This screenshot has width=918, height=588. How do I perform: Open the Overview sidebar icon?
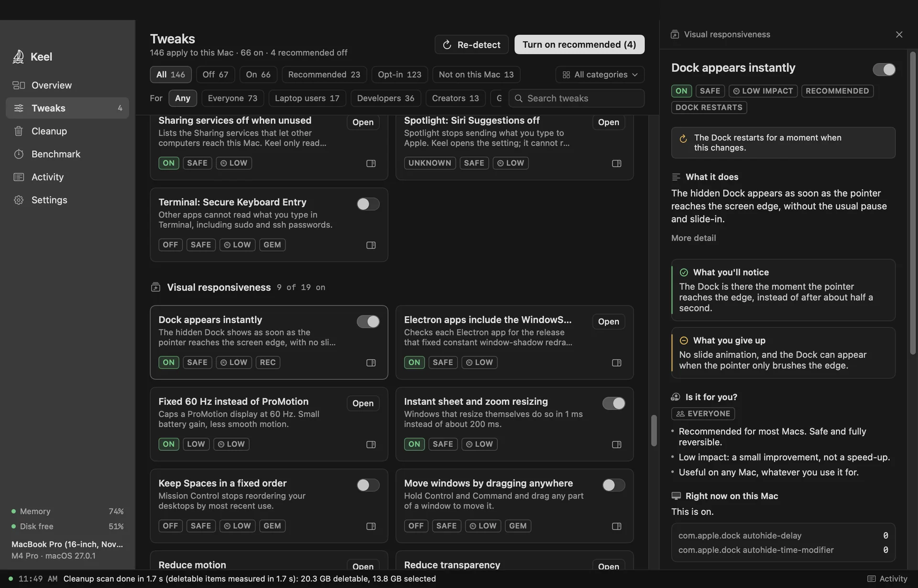(x=19, y=85)
